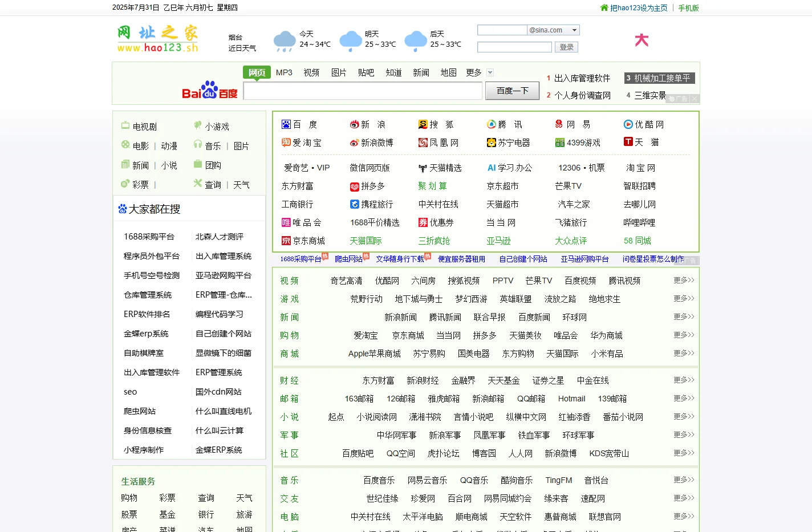Expand 更多 in the 购物 row

(x=684, y=335)
